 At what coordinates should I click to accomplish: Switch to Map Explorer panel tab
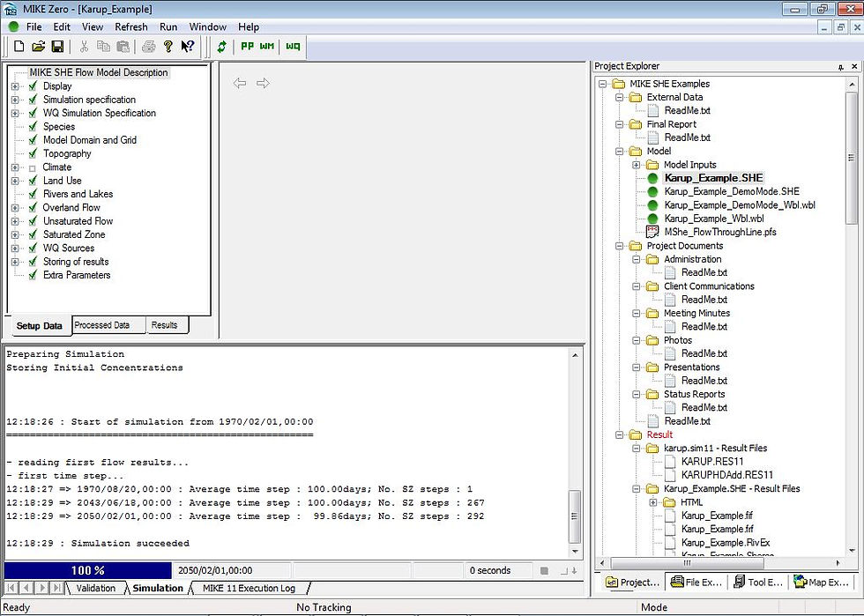coord(821,582)
